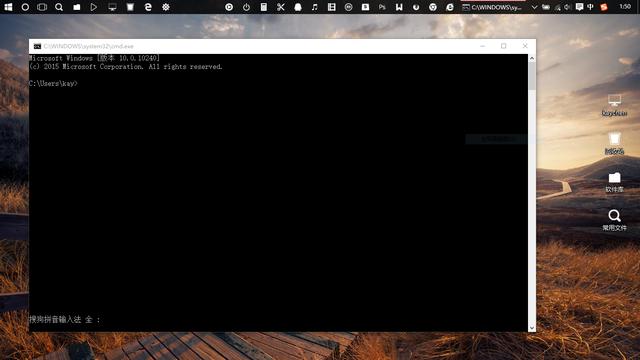Open the monitor icon in taskbar
Image resolution: width=640 pixels, height=360 pixels.
(112, 7)
